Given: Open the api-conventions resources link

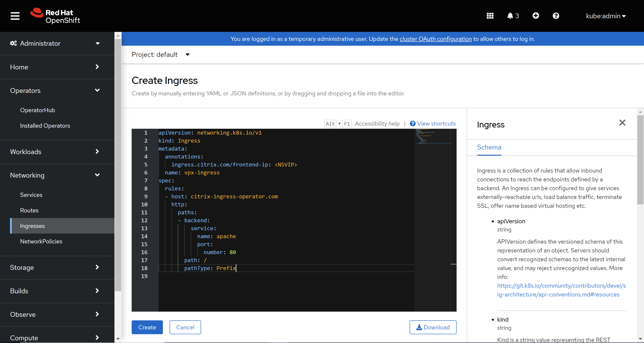Looking at the screenshot, I should (x=561, y=290).
